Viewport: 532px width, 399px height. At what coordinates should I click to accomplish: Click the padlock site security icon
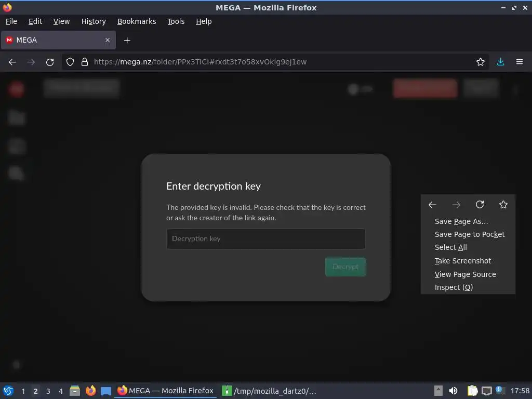tap(85, 62)
